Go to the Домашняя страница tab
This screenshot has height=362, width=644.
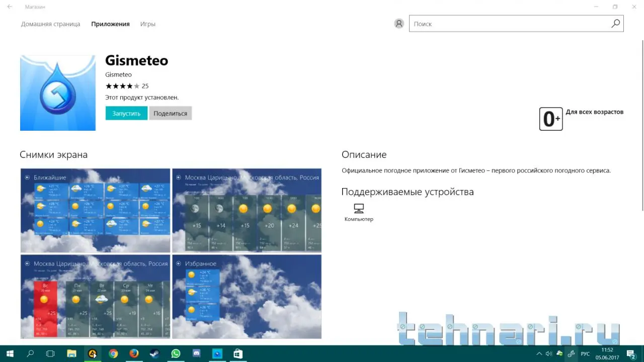[50, 24]
